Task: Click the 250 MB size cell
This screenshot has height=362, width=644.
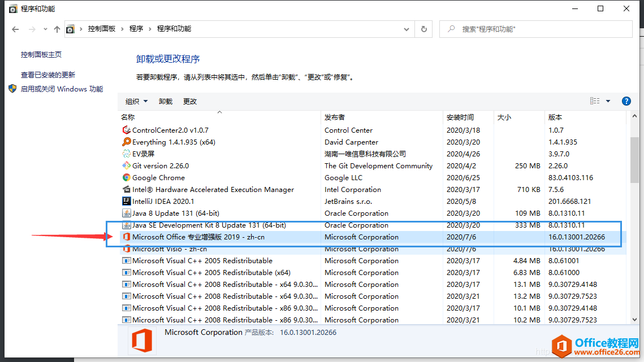Action: [528, 166]
